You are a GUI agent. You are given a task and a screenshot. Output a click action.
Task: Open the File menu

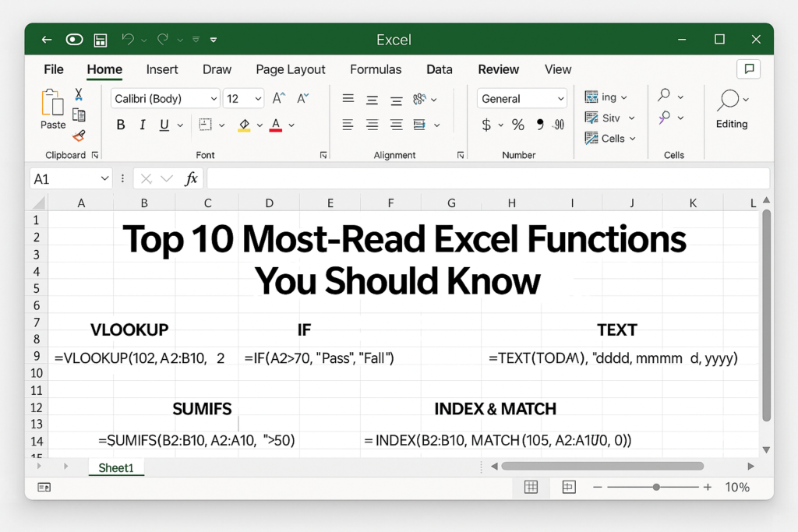pos(54,69)
